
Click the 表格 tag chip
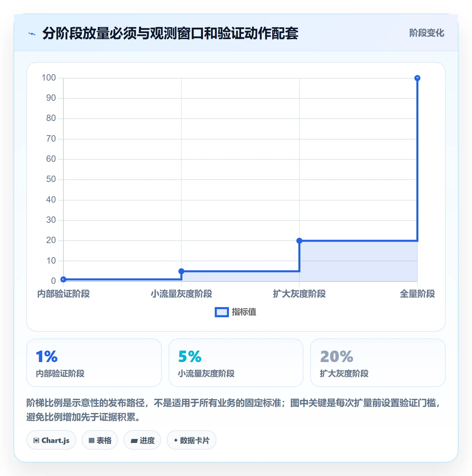(x=100, y=440)
